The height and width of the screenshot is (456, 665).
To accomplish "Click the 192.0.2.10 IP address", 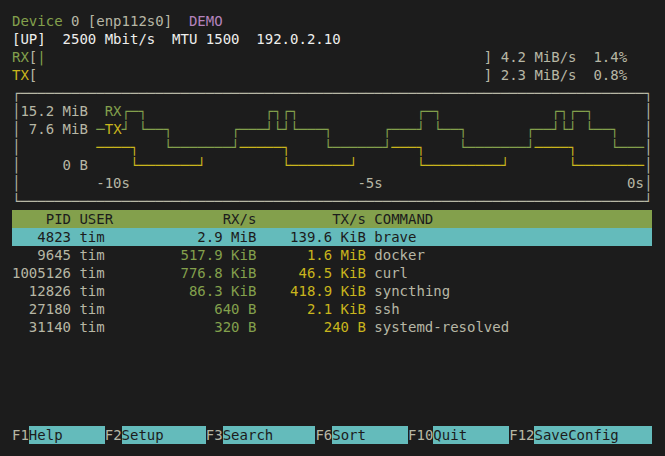I will (x=299, y=39).
